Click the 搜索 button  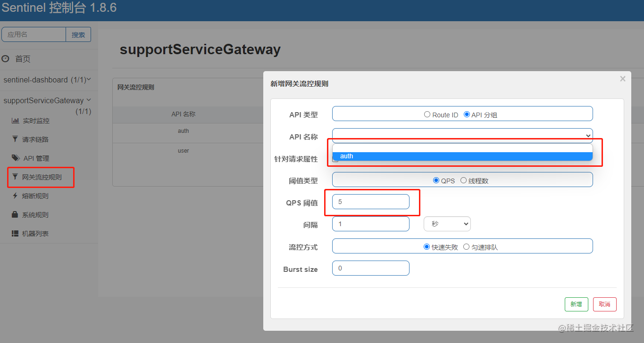pyautogui.click(x=78, y=34)
